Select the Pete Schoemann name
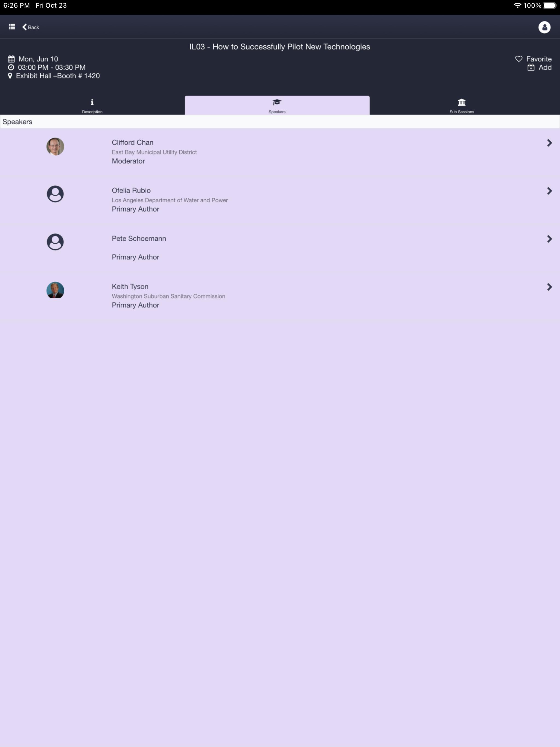 click(139, 238)
